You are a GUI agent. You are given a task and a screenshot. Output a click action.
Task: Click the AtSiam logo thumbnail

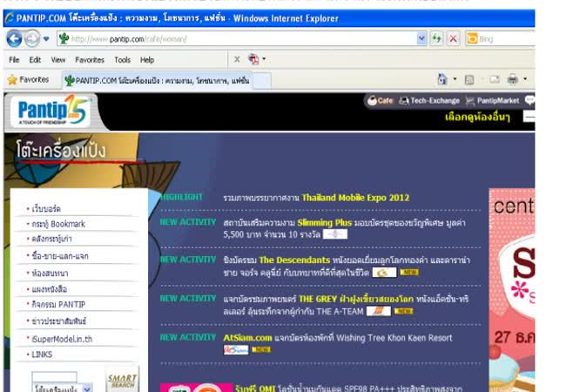pyautogui.click(x=236, y=350)
